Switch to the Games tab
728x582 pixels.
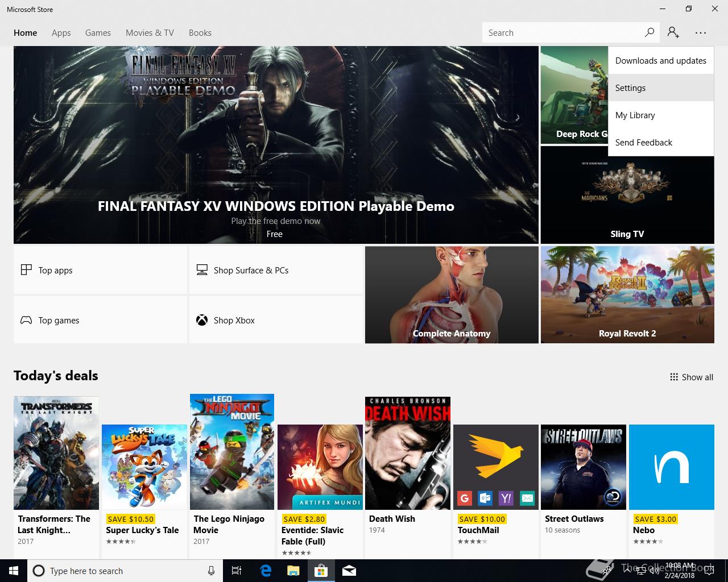coord(98,33)
